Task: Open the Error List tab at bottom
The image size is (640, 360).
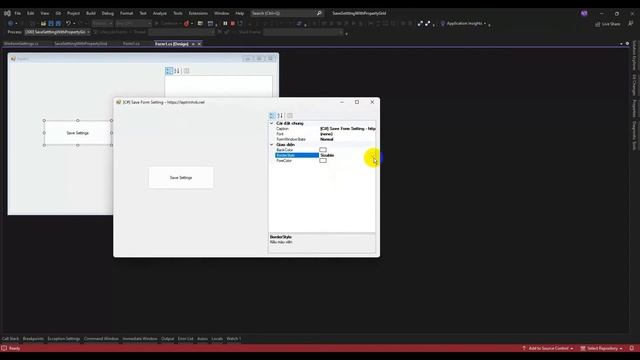Action: tap(185, 339)
